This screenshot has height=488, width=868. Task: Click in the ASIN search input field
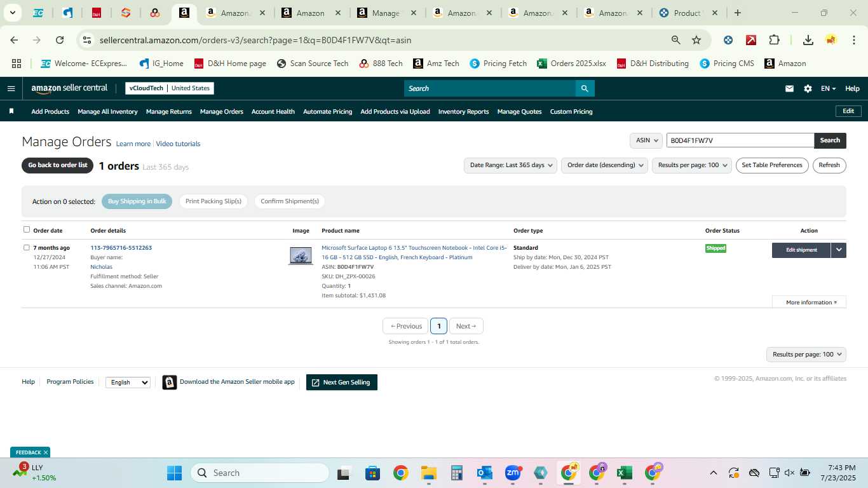pyautogui.click(x=740, y=140)
